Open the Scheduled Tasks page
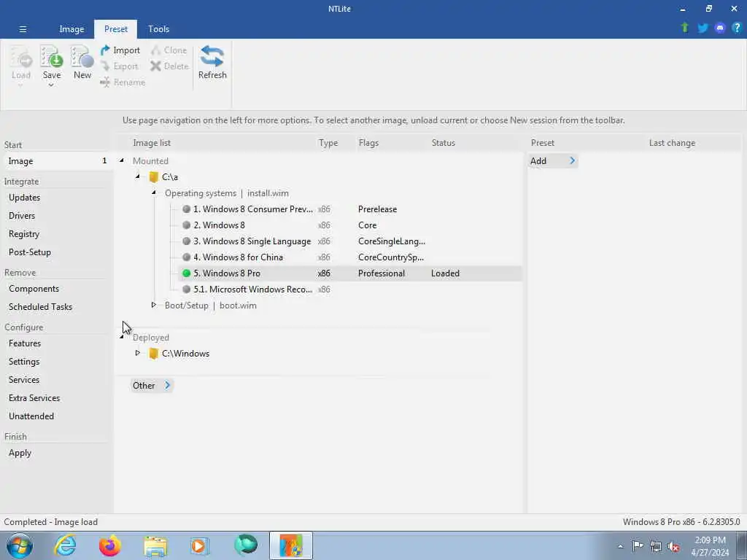The width and height of the screenshot is (747, 560). pyautogui.click(x=41, y=307)
